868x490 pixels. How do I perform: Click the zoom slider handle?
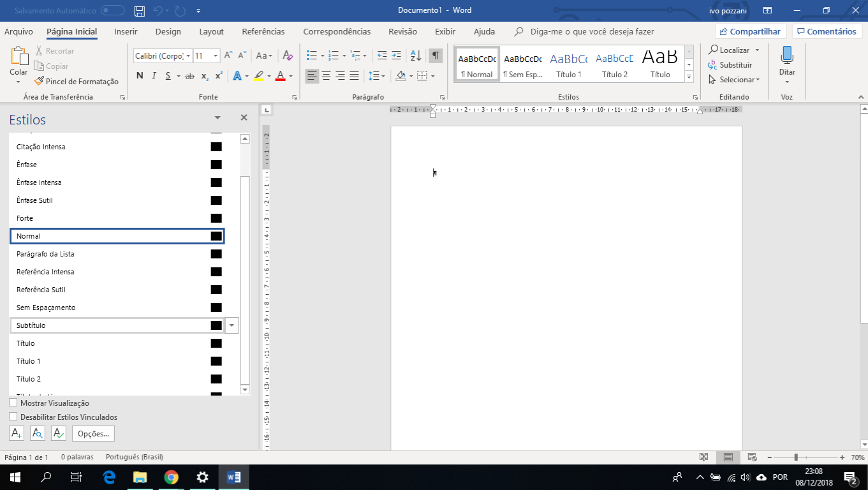click(x=796, y=457)
